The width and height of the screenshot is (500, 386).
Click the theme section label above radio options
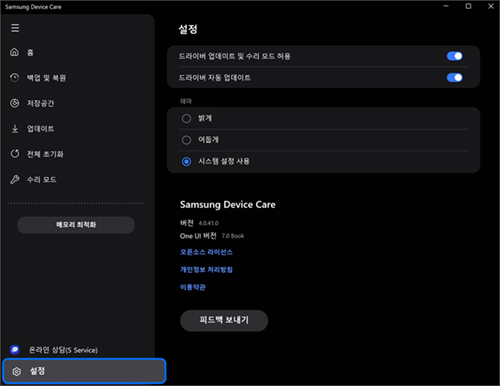[x=186, y=101]
